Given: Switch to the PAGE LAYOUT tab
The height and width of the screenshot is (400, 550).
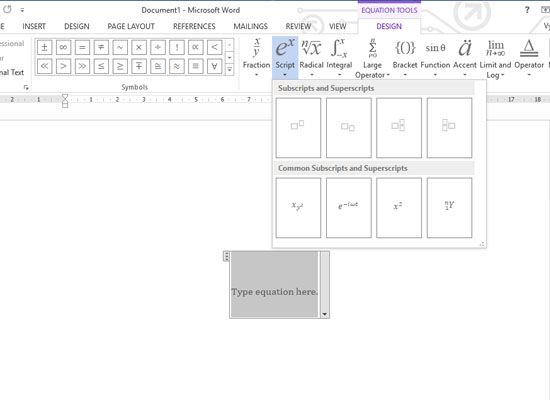Looking at the screenshot, I should (131, 26).
